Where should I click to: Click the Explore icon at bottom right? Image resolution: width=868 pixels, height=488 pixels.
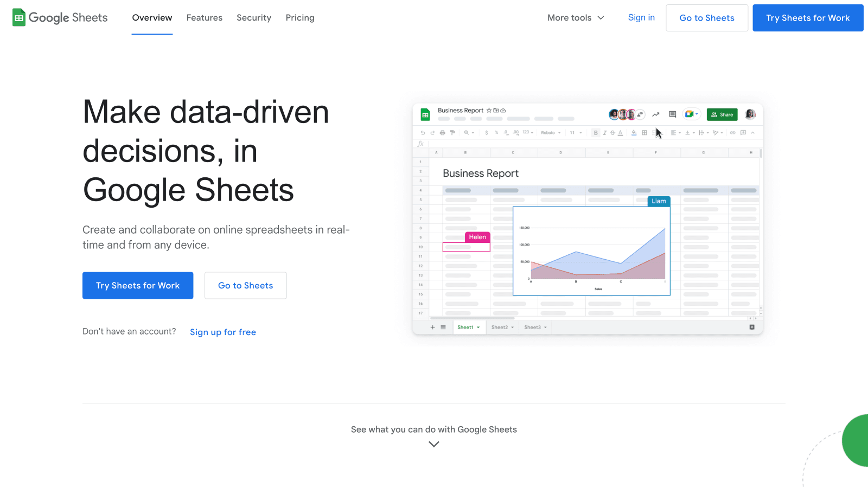coord(752,327)
